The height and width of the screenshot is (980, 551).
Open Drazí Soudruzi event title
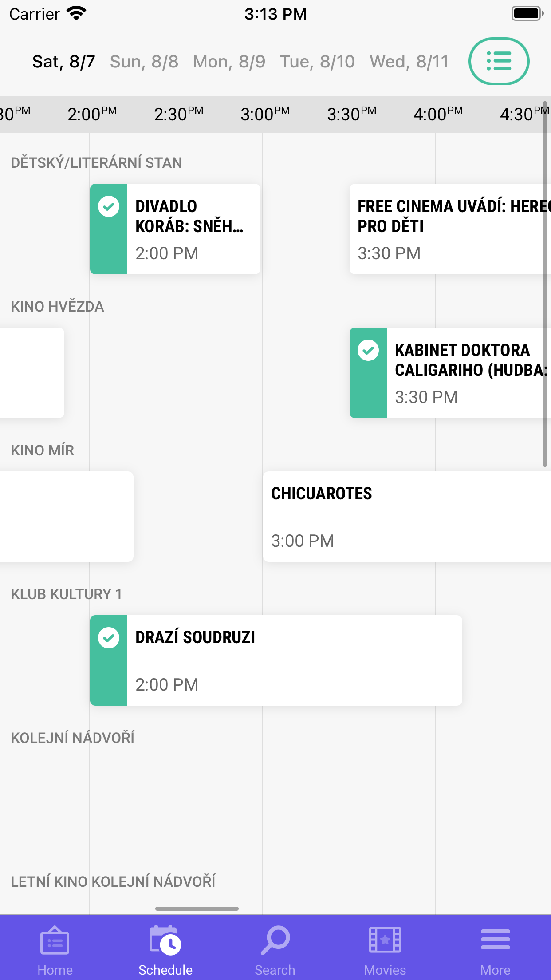pos(195,637)
